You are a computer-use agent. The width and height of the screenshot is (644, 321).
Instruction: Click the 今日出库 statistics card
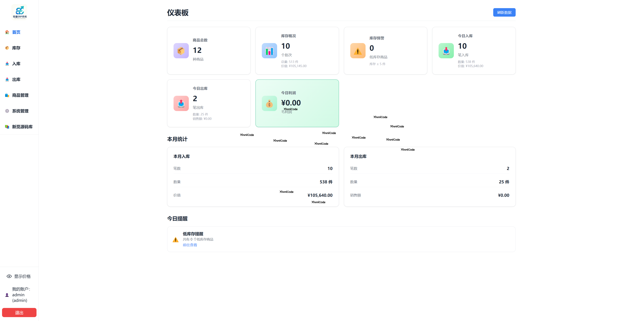pos(209,103)
